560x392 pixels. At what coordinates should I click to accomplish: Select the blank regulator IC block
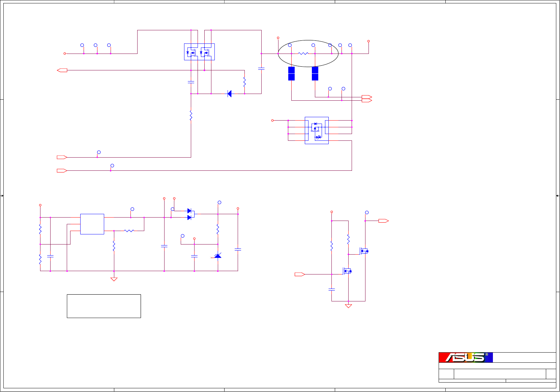click(92, 224)
